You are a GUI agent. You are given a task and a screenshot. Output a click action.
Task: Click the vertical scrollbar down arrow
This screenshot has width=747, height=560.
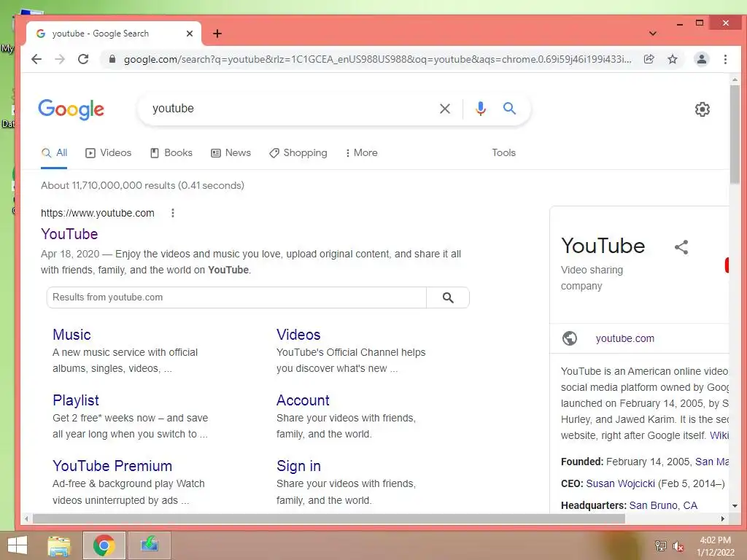735,506
